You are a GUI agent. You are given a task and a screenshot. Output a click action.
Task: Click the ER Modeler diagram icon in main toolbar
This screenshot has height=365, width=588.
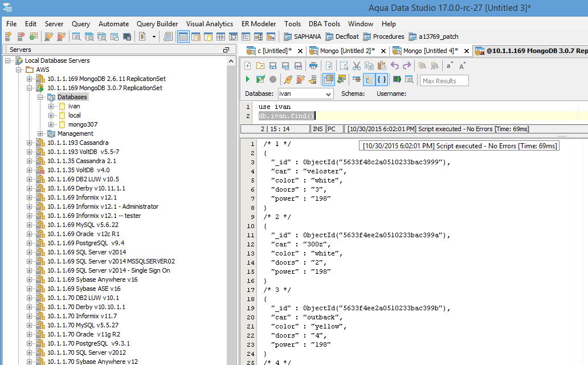point(258,36)
